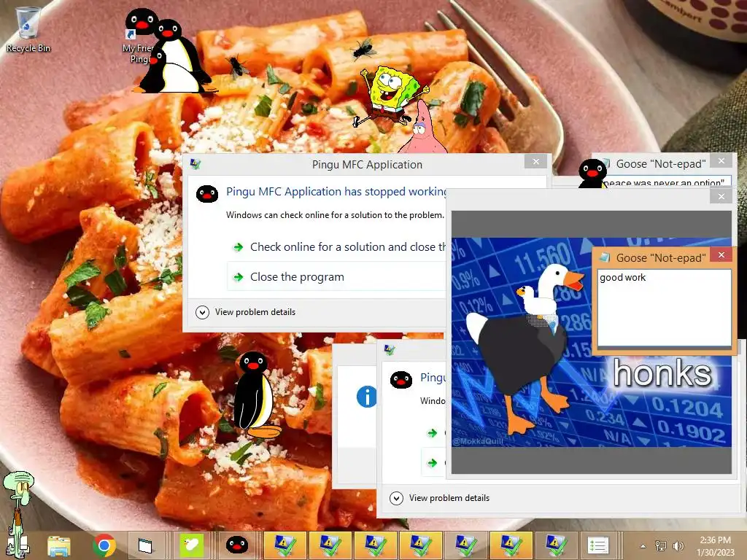Viewport: 747px width, 560px height.
Task: Open File Explorer from the taskbar
Action: (x=59, y=545)
